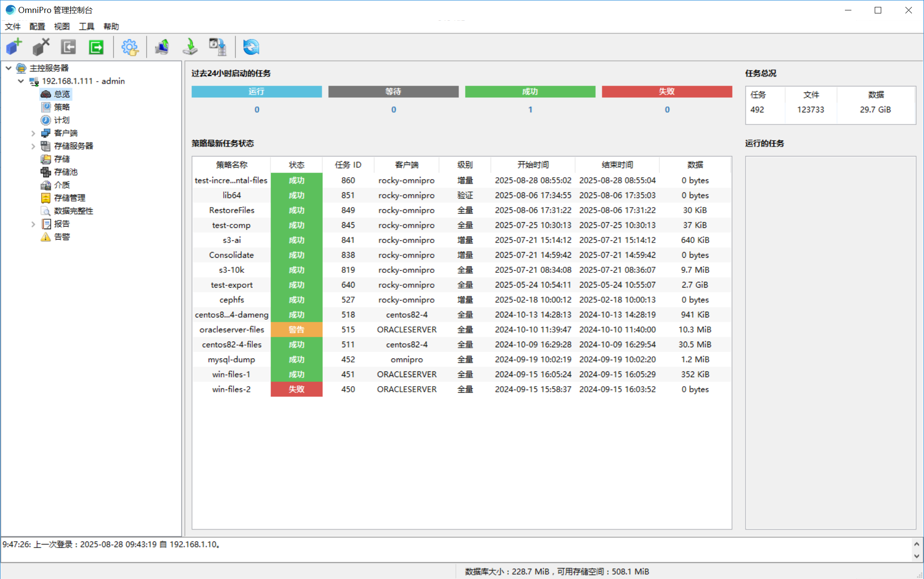Collapse the 主控服务器 root node
924x579 pixels.
click(x=9, y=68)
